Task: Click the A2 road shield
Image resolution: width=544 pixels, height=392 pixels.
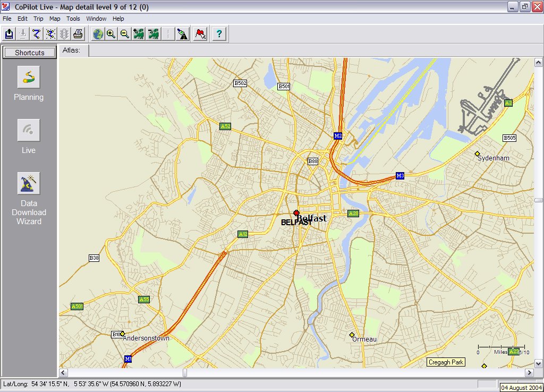Action: pyautogui.click(x=508, y=103)
